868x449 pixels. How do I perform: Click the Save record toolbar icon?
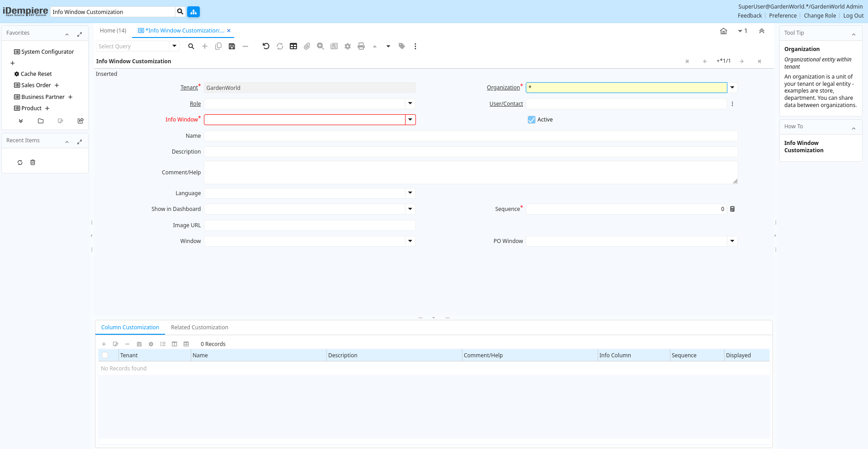(232, 46)
